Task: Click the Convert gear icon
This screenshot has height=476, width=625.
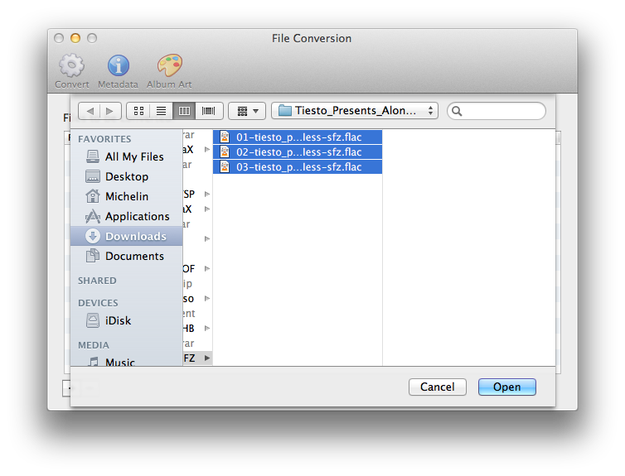Action: tap(72, 65)
